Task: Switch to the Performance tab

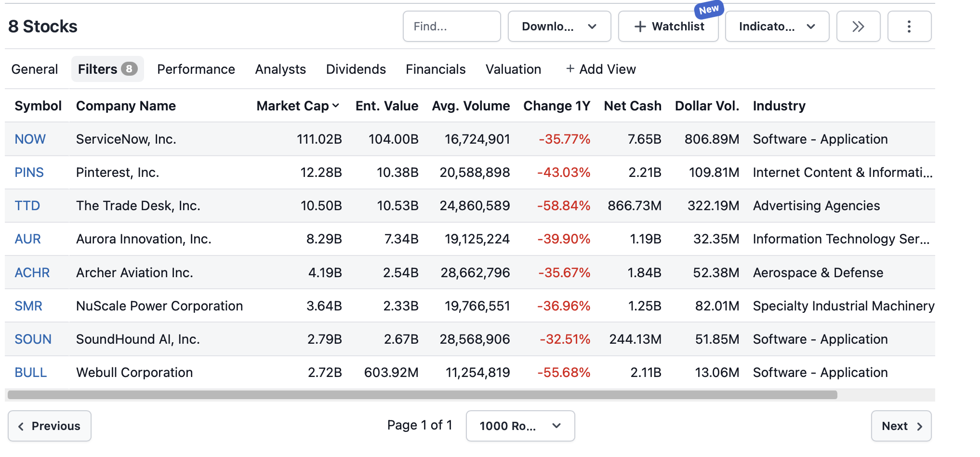Action: (x=196, y=69)
